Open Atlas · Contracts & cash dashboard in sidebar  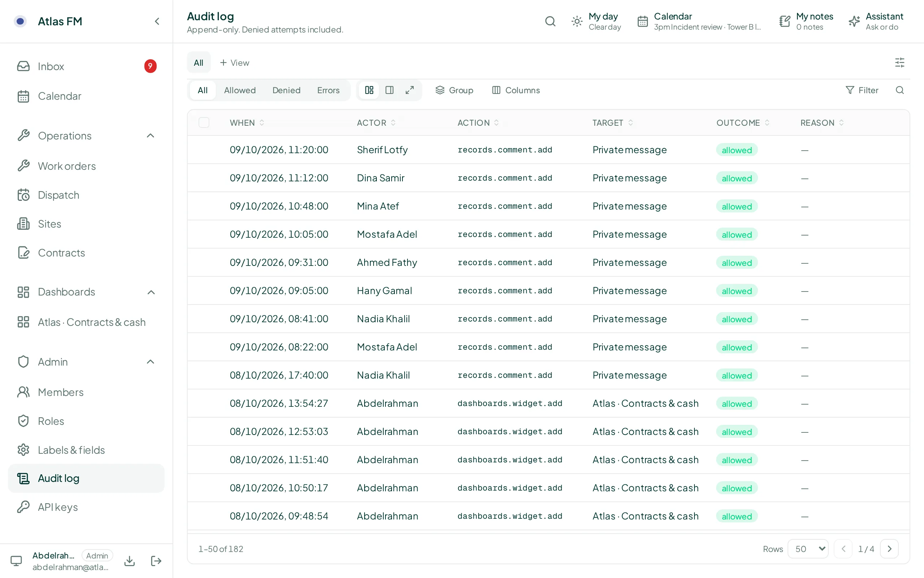point(86,322)
